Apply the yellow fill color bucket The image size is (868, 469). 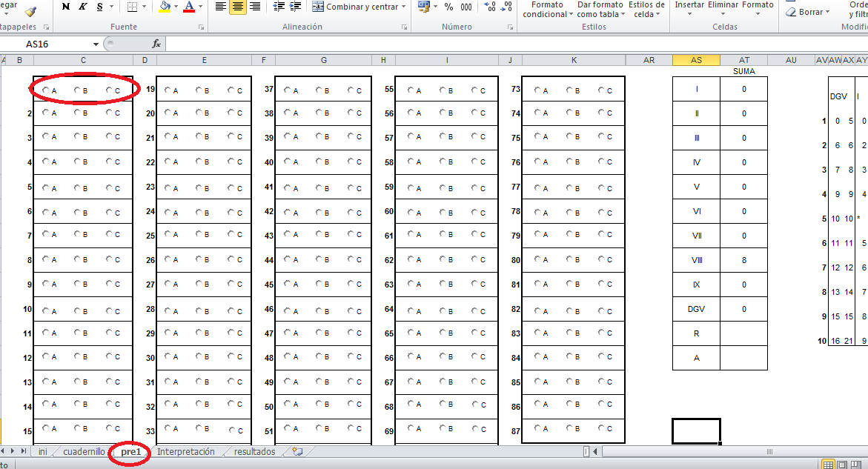[165, 7]
